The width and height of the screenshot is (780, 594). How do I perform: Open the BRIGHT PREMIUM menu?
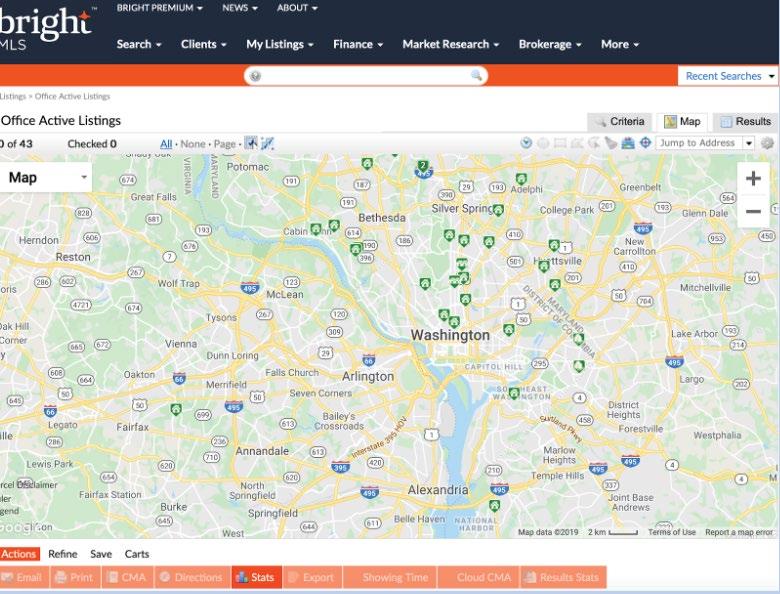pos(159,8)
